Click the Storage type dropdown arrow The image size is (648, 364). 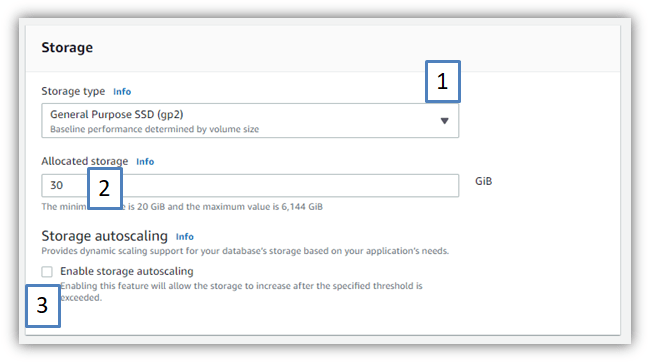click(444, 121)
